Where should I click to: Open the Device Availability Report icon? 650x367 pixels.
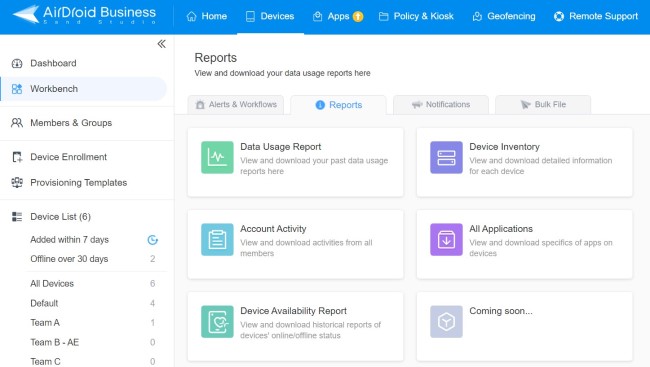point(217,321)
